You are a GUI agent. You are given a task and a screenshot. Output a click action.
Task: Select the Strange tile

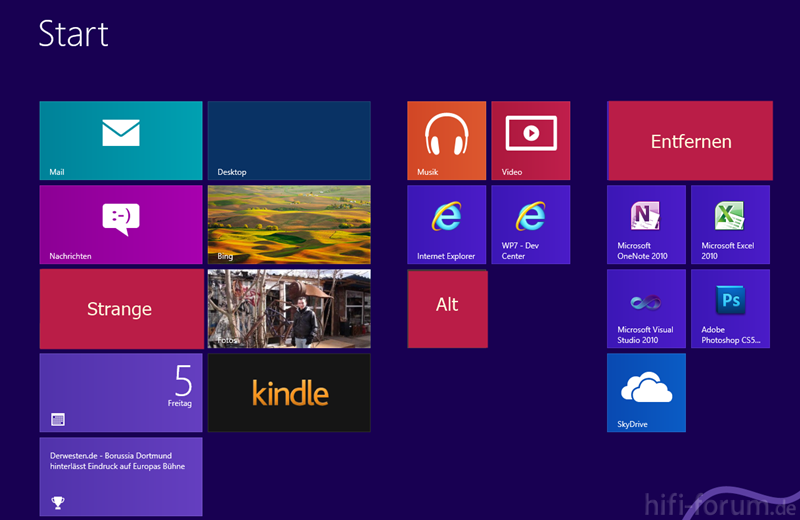click(x=121, y=309)
